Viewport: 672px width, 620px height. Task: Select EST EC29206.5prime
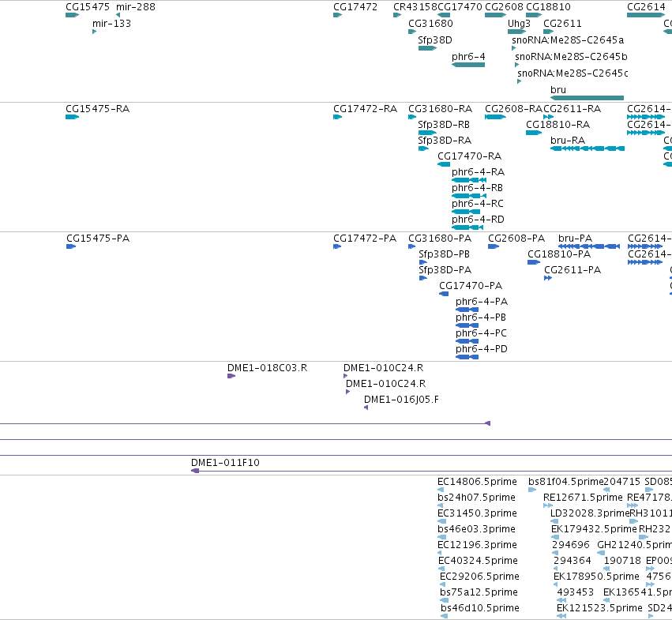pyautogui.click(x=443, y=584)
